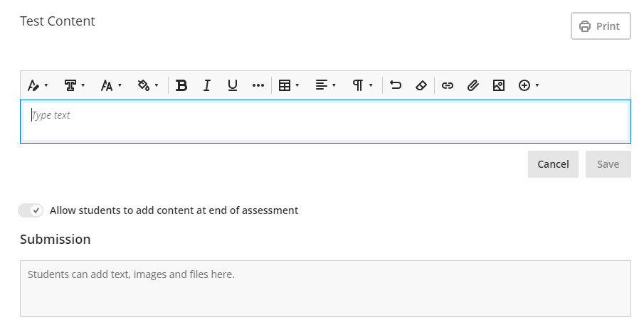
Task: Undo the last edit
Action: pos(396,85)
